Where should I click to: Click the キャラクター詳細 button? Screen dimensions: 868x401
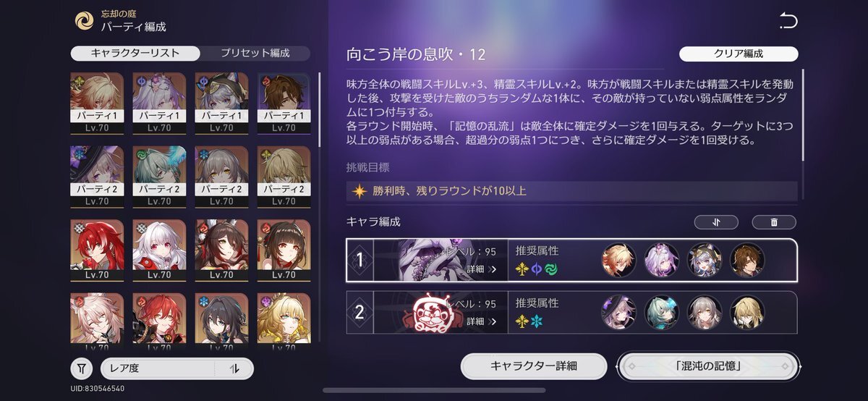(534, 366)
